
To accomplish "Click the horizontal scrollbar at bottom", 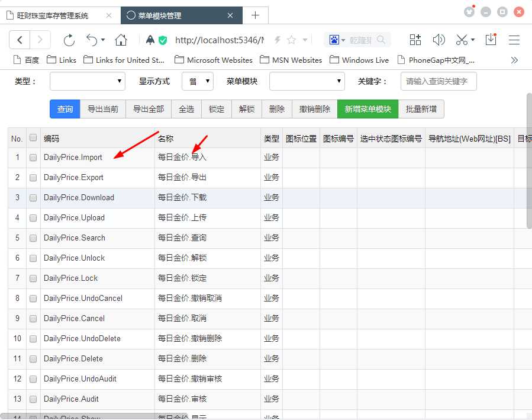I will [94, 416].
